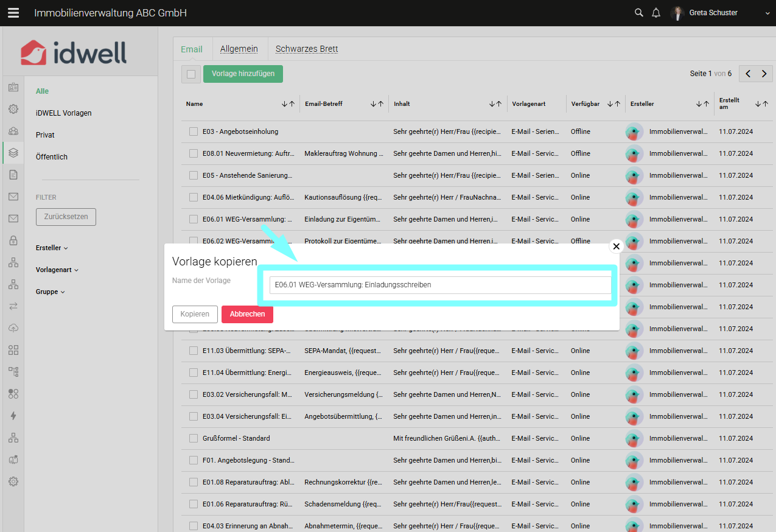Toggle the select-all checkbox beside Vorlage hinzufügen
The height and width of the screenshot is (532, 776).
191,74
